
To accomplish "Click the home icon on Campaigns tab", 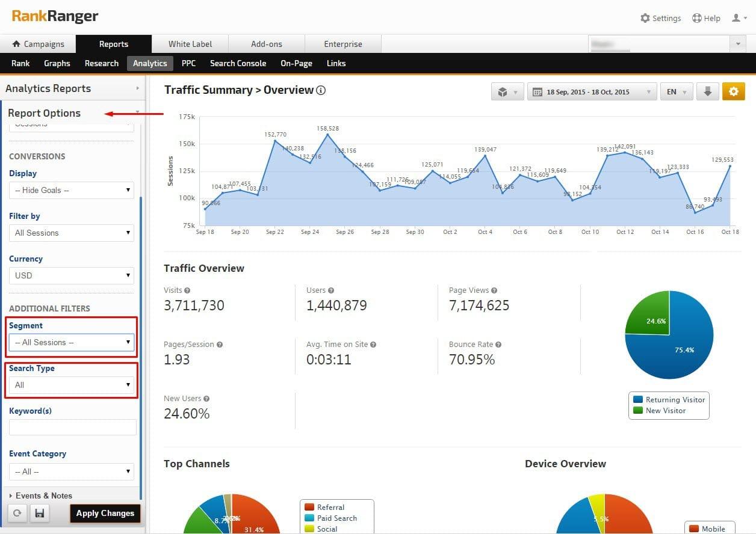I will click(16, 44).
